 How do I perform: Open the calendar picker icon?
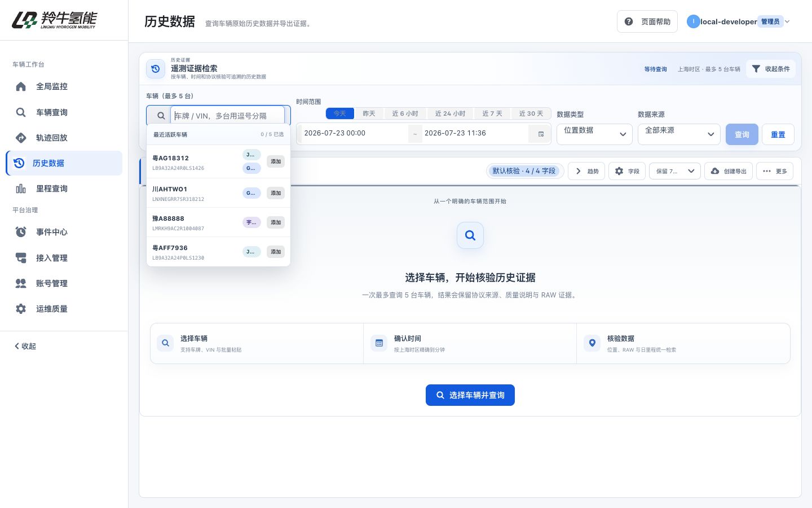click(541, 134)
